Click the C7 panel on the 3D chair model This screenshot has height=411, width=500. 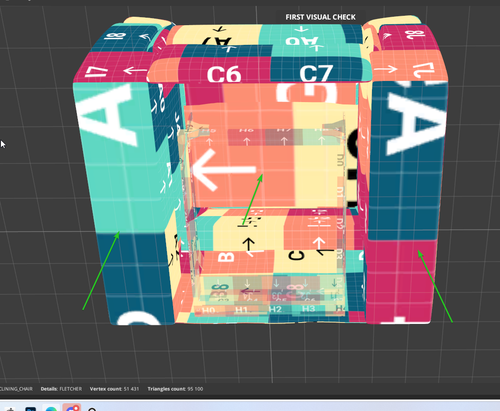pos(317,70)
